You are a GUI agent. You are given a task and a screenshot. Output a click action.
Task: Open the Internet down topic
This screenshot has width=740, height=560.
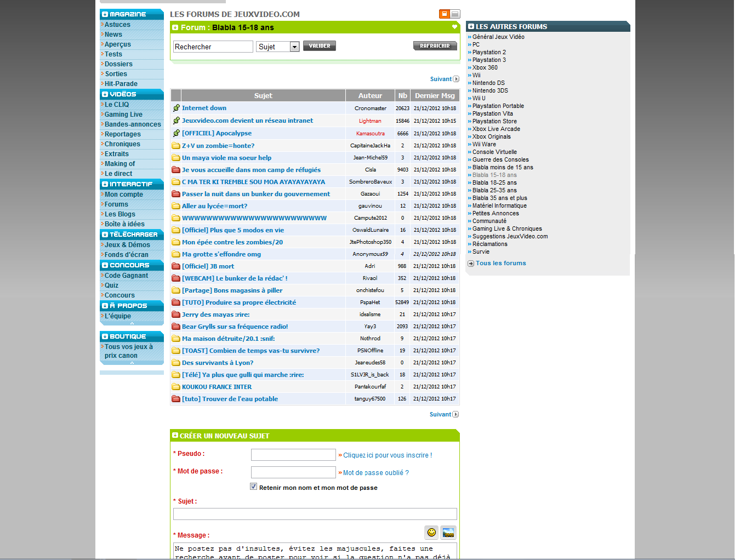pos(204,108)
